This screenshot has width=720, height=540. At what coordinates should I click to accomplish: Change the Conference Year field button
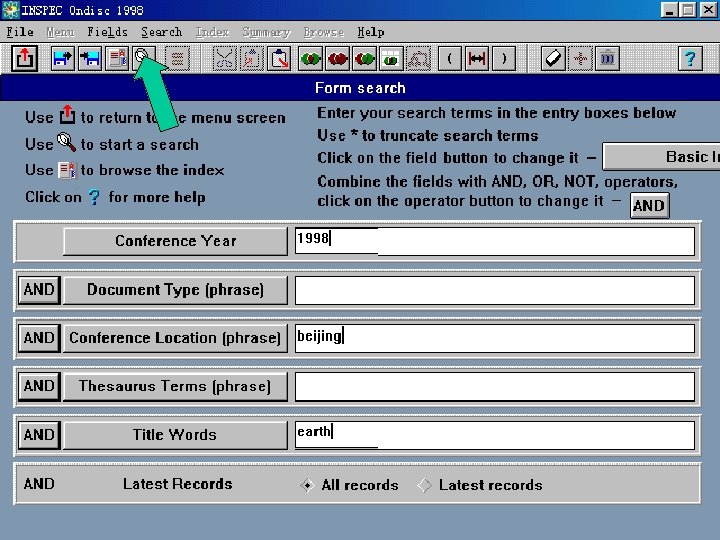click(x=175, y=241)
